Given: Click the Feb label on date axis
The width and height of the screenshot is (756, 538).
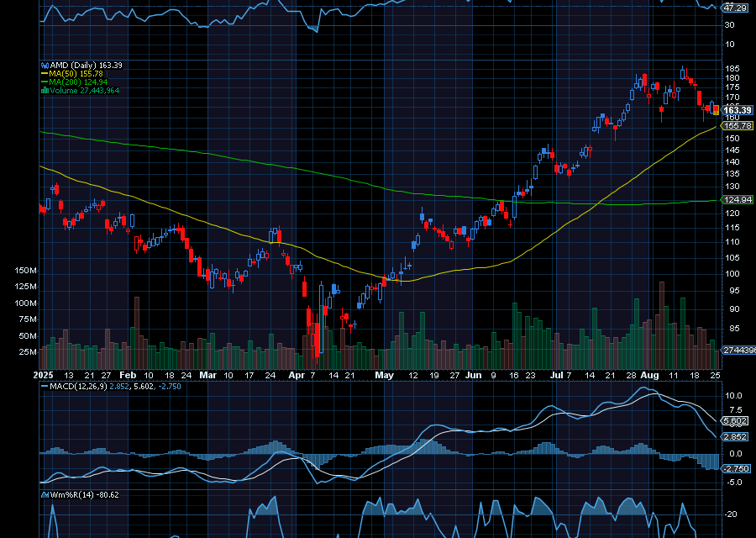Looking at the screenshot, I should (x=128, y=375).
